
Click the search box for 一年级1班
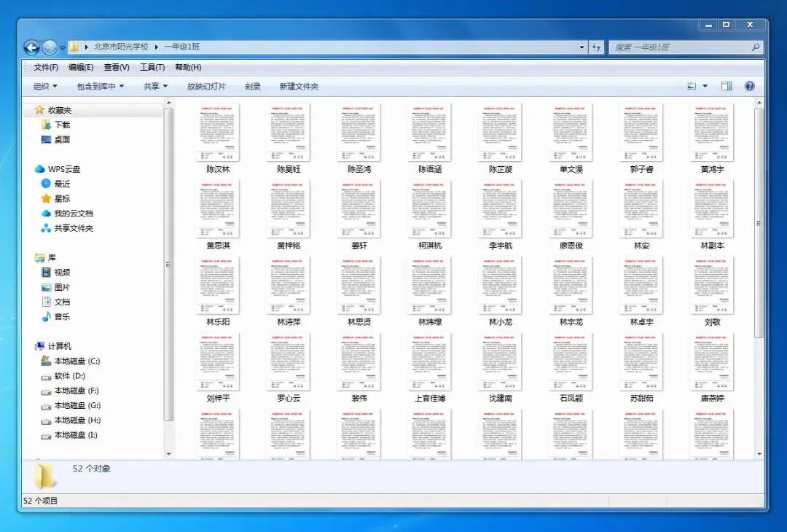coord(686,47)
